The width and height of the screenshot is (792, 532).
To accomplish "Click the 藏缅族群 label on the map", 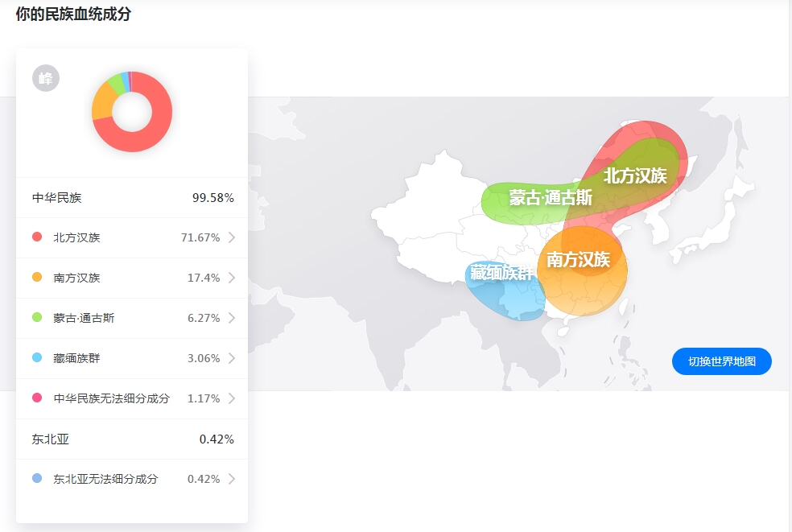I will click(x=502, y=273).
